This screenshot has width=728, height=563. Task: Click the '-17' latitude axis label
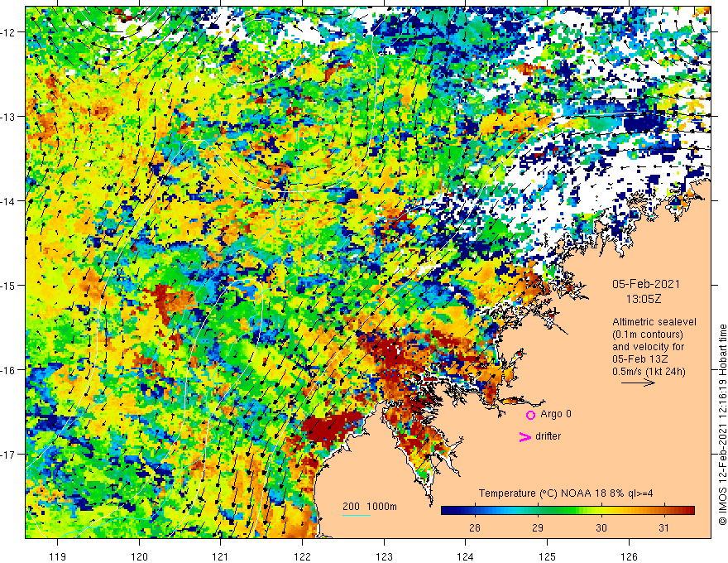pos(9,455)
